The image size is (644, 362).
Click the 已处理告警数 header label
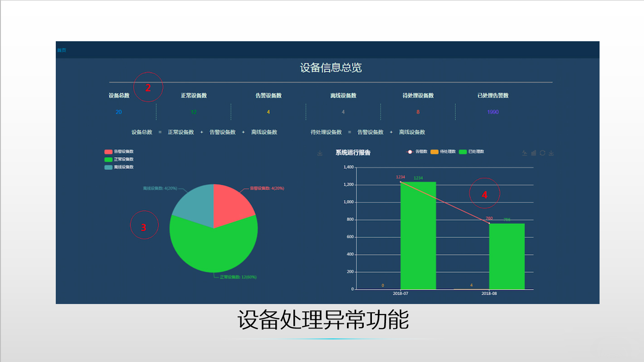click(493, 96)
